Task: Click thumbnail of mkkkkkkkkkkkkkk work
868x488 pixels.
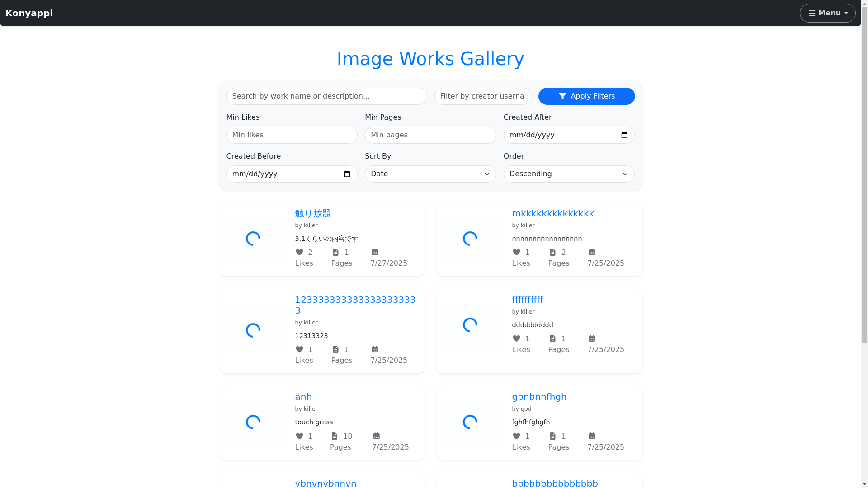Action: (x=470, y=239)
